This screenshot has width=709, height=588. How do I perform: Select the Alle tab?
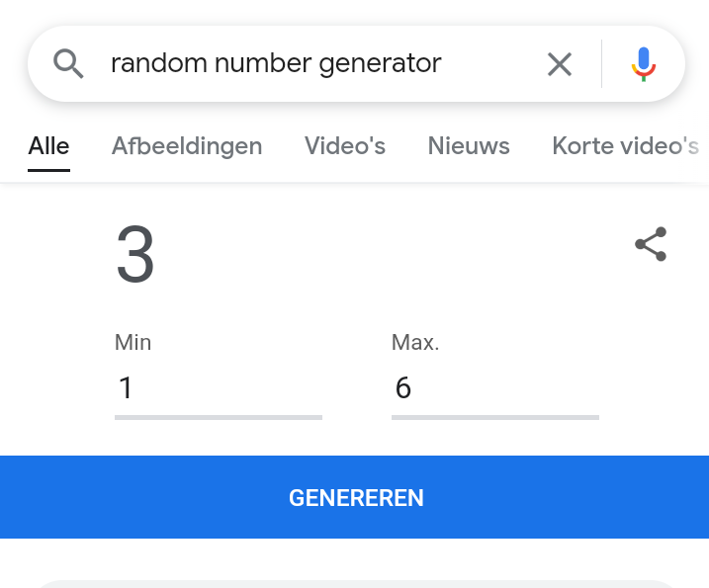click(x=48, y=146)
